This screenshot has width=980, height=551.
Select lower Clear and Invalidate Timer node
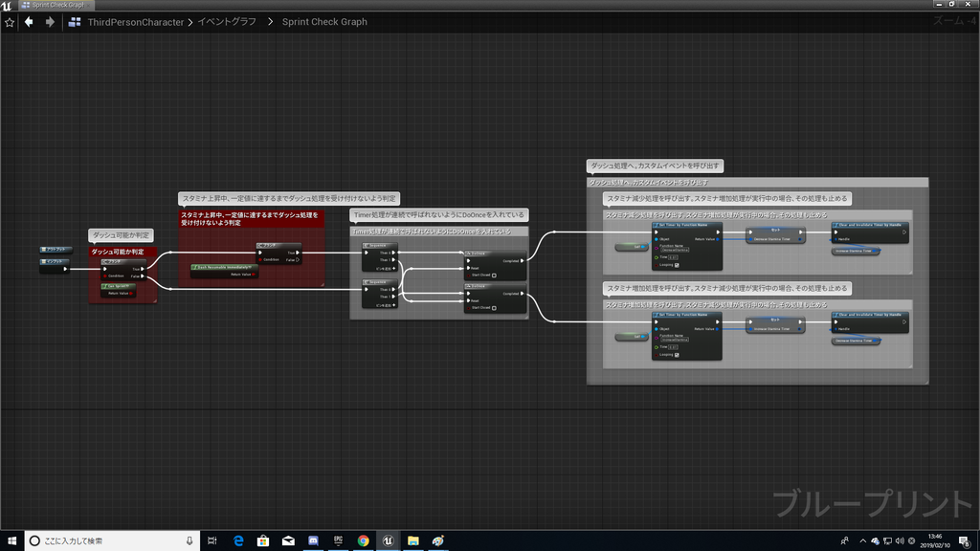pos(869,322)
